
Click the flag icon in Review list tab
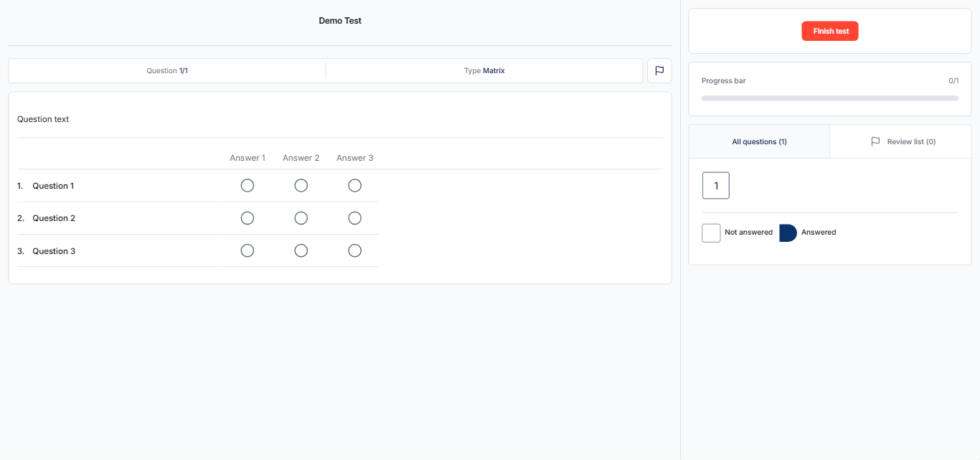[x=875, y=141]
